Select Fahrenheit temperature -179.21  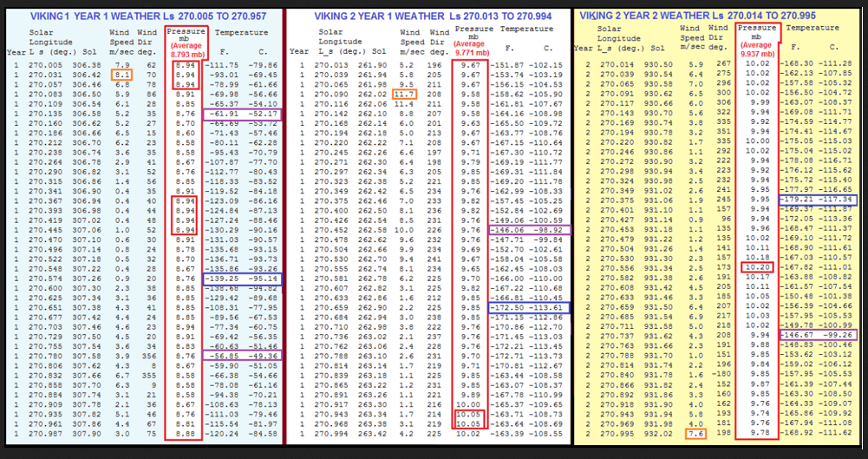[797, 200]
